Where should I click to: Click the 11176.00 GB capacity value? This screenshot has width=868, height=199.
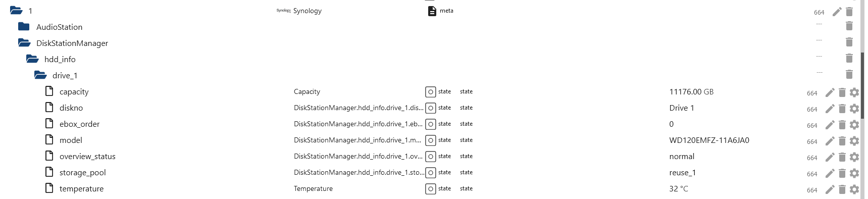click(691, 92)
